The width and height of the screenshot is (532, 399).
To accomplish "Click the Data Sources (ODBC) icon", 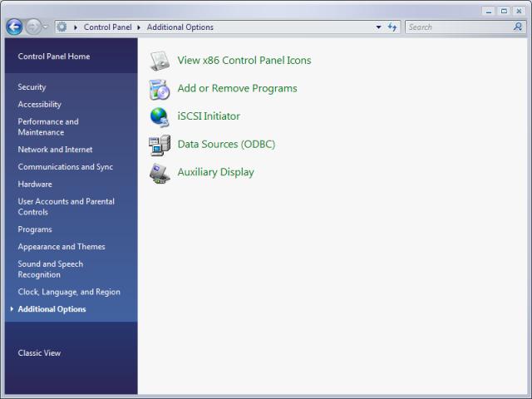I will click(x=160, y=145).
